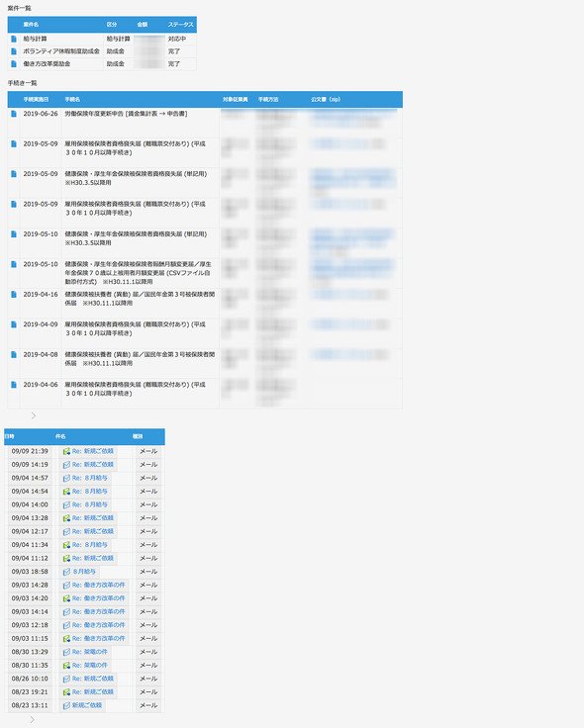Expand next page arrow below mail list
584x728 pixels.
click(x=32, y=720)
